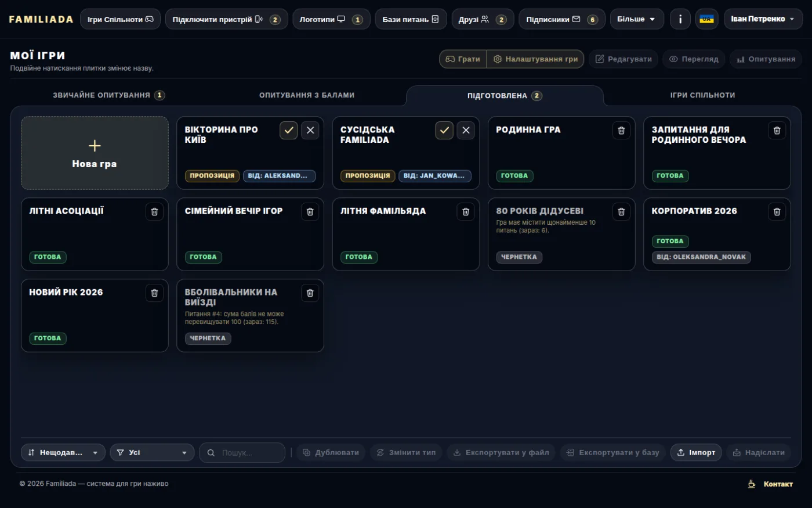Screen dimensions: 812x508
Task: Accept the Вікторина про Київ proposal checkmark
Action: click(x=289, y=131)
